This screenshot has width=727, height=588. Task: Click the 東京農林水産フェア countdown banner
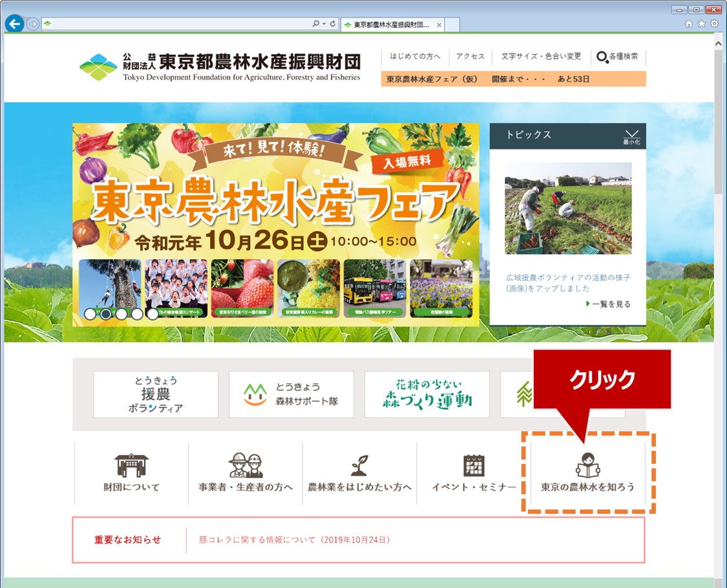coord(513,79)
